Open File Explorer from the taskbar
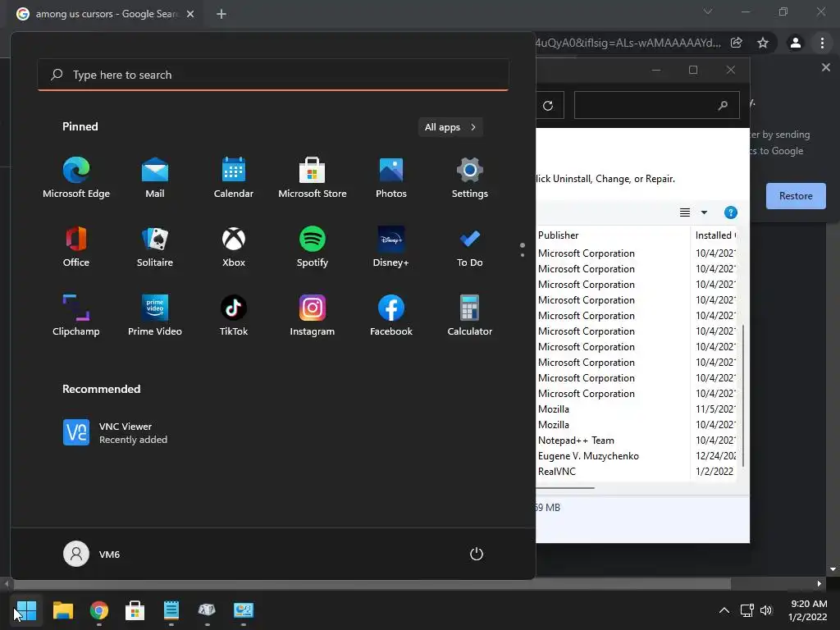Screen dimensions: 840x630 pyautogui.click(x=62, y=610)
